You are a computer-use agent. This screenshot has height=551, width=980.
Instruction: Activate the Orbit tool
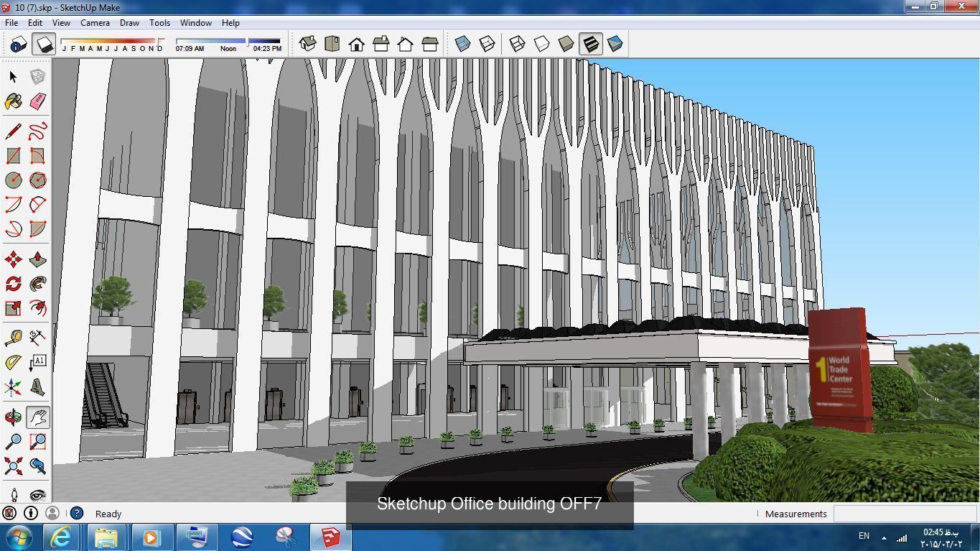point(13,417)
